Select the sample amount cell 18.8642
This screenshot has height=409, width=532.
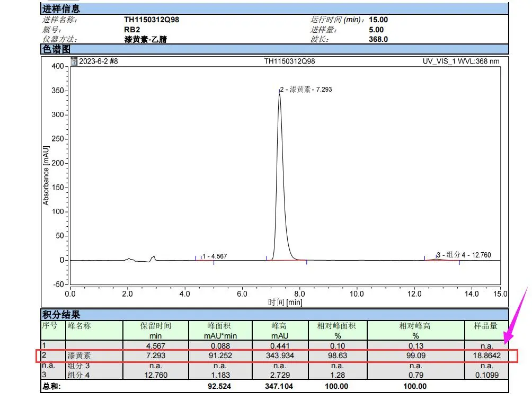pyautogui.click(x=486, y=355)
